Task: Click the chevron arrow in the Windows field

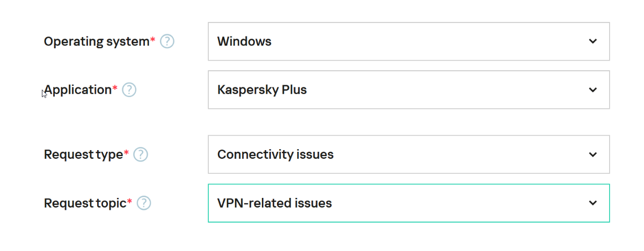Action: [x=592, y=41]
